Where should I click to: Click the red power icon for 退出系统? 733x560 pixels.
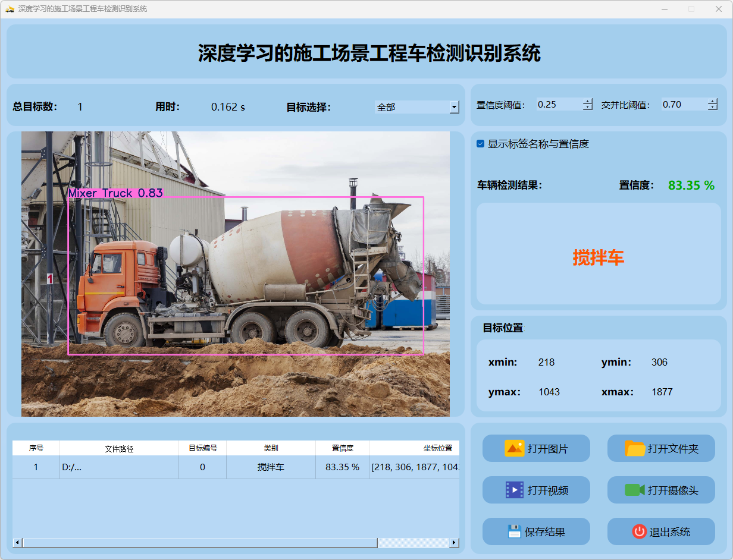(x=639, y=531)
